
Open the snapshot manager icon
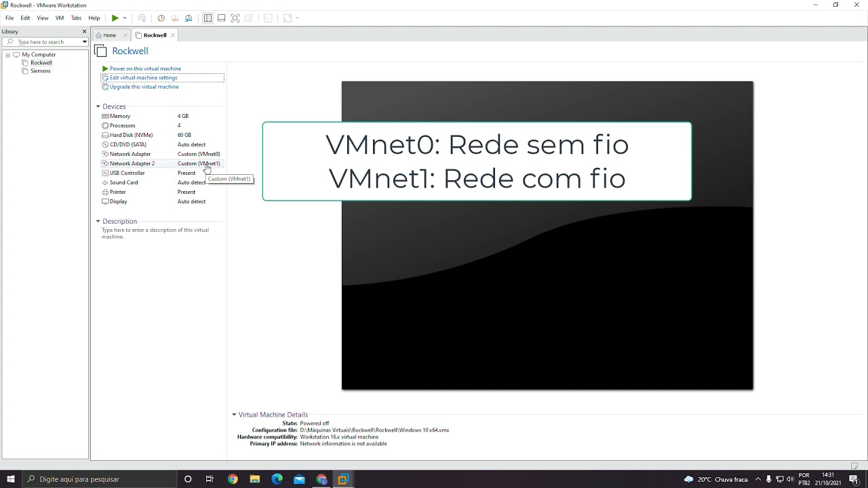(x=189, y=18)
